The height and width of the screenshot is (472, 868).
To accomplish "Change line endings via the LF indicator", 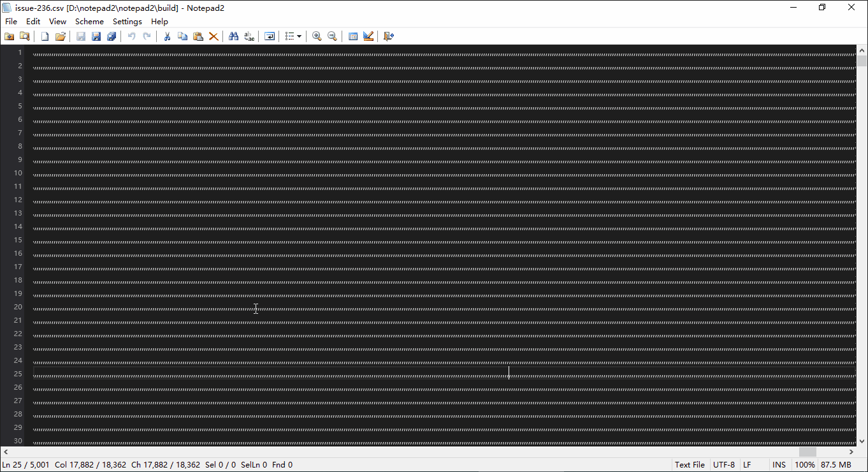I will tap(746, 464).
